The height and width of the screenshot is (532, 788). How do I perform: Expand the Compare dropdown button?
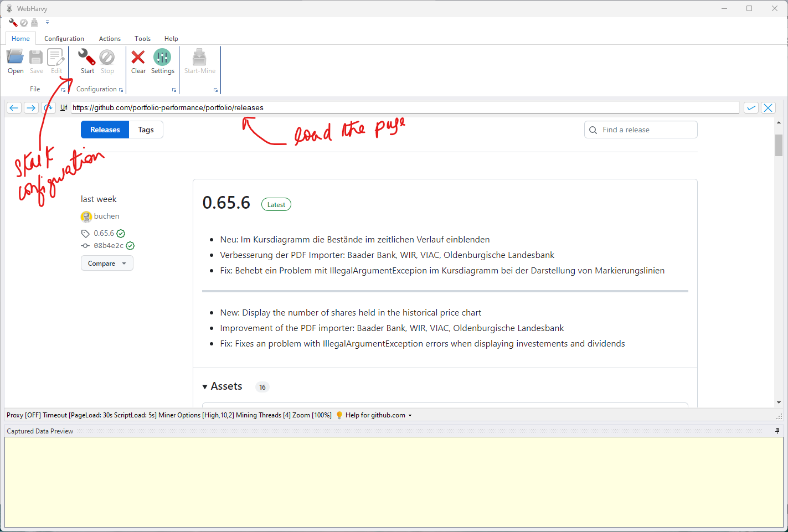point(107,264)
